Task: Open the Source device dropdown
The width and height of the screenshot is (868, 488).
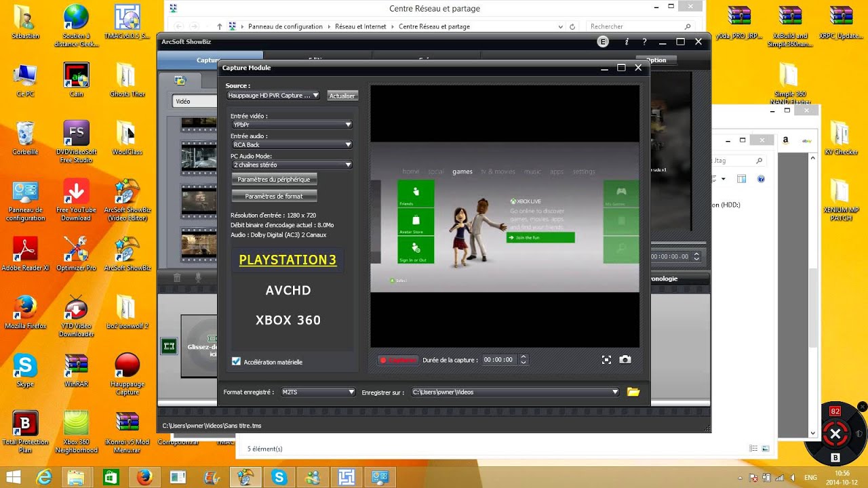Action: tap(273, 96)
